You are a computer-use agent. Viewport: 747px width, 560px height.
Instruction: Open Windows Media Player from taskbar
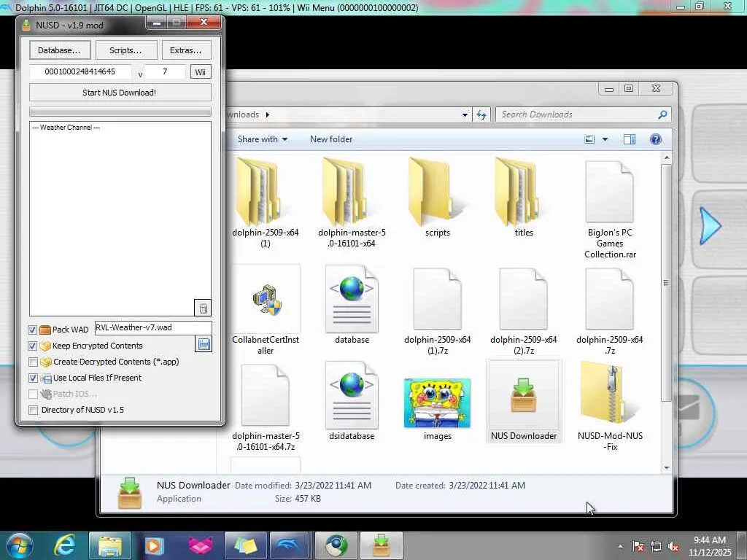click(x=153, y=545)
